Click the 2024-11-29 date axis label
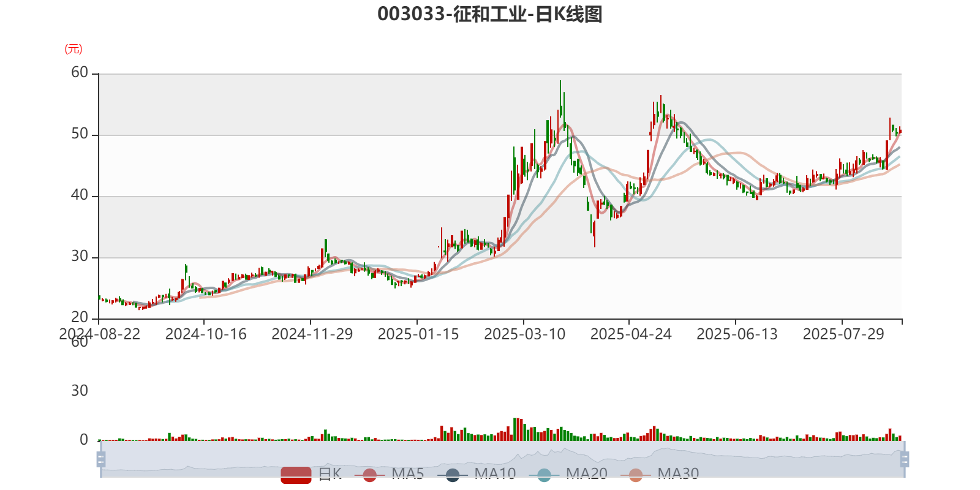Image resolution: width=980 pixels, height=490 pixels. coord(312,334)
